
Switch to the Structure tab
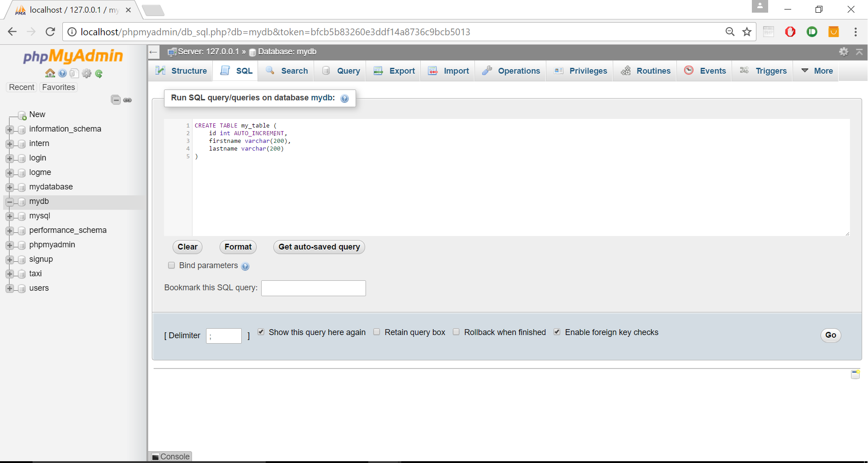coord(181,71)
